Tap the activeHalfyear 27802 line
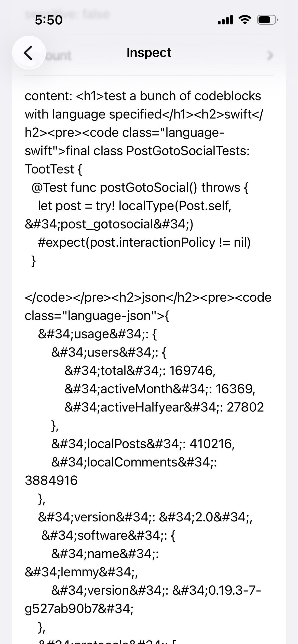The width and height of the screenshot is (298, 644). [164, 407]
